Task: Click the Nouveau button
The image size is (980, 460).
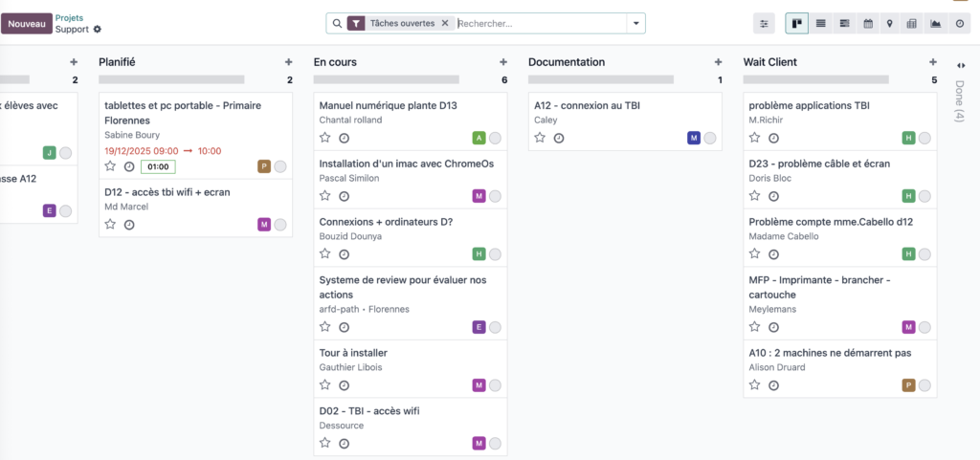Action: (x=27, y=24)
